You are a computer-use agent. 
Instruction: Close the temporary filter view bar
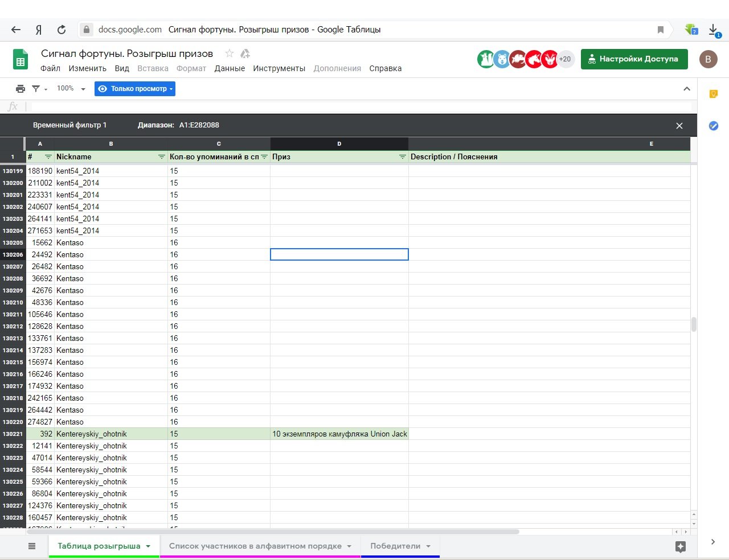pos(679,126)
